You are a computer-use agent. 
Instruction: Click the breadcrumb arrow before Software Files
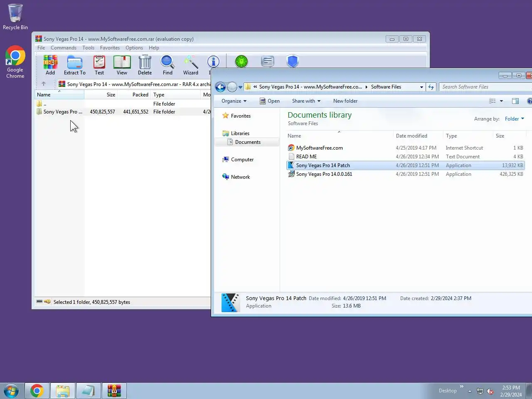coord(366,87)
